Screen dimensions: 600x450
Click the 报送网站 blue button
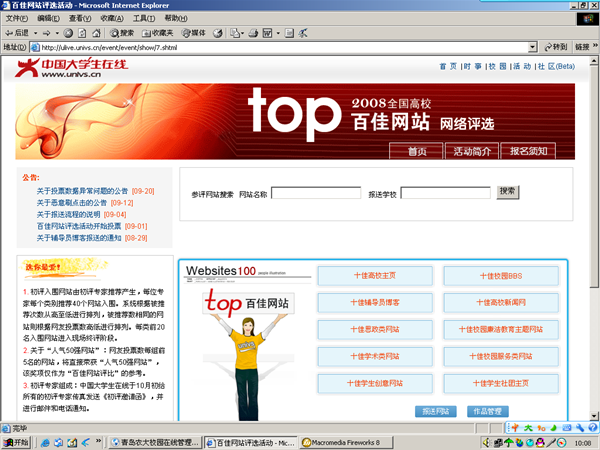coord(436,412)
